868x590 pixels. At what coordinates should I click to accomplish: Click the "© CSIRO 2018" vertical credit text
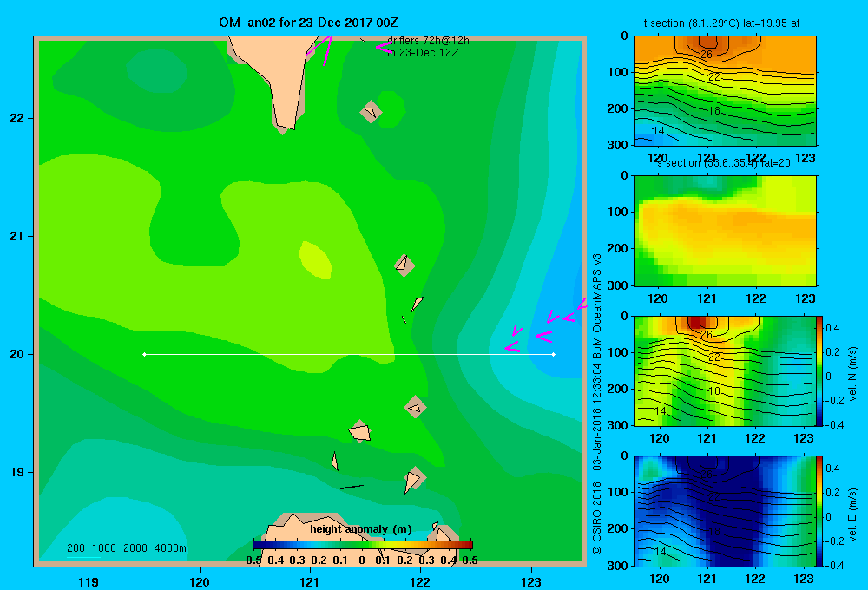597,518
